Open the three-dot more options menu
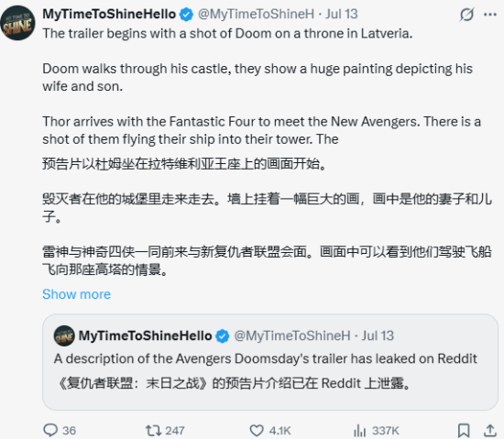 click(x=490, y=15)
